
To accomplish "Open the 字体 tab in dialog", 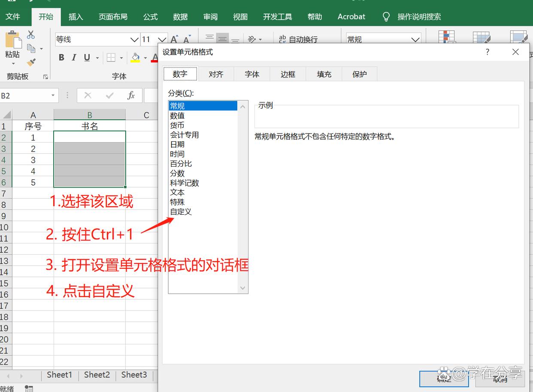I will [x=252, y=74].
